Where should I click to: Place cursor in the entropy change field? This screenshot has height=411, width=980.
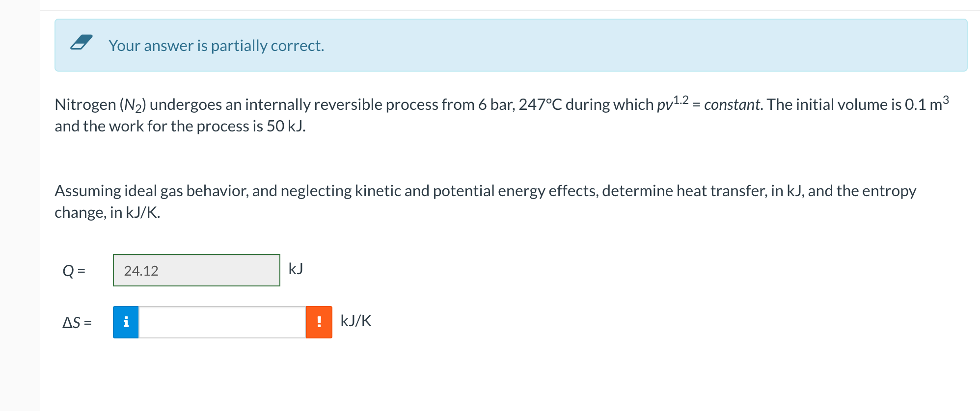221,322
